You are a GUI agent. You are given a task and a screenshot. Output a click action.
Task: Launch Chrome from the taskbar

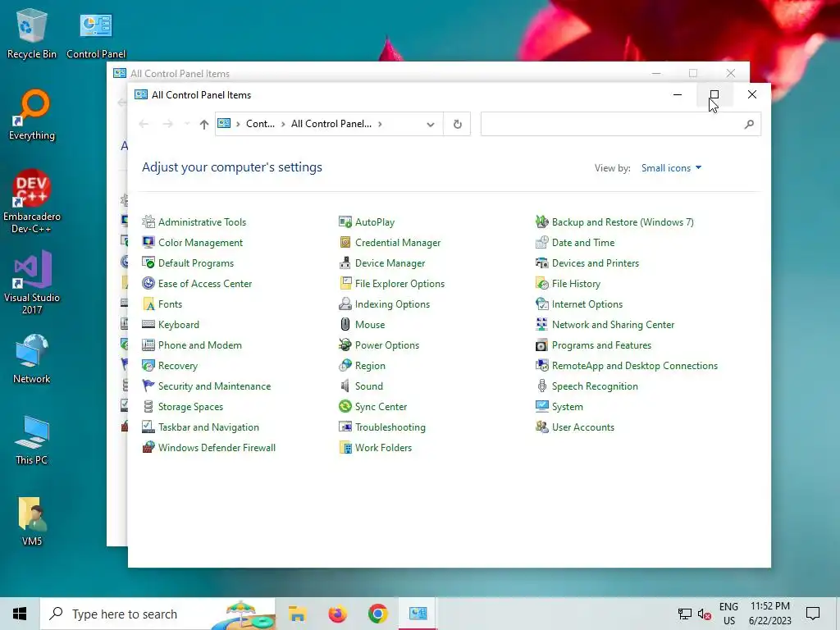[x=377, y=614]
